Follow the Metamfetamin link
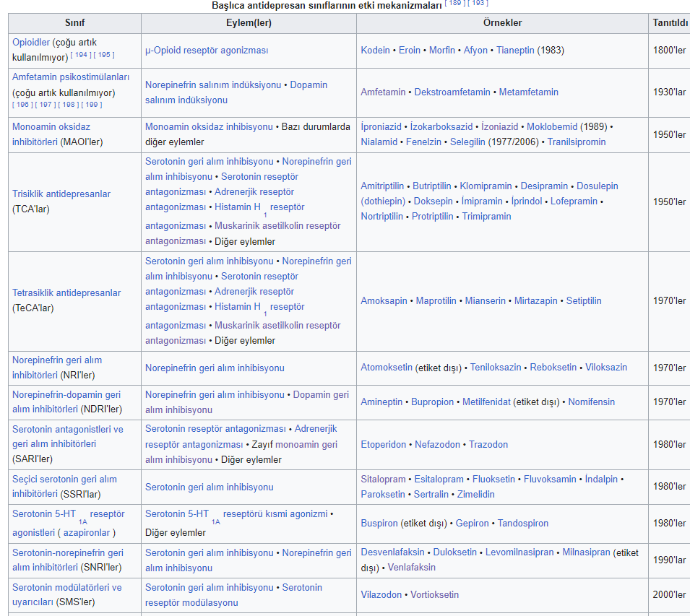 tap(528, 92)
